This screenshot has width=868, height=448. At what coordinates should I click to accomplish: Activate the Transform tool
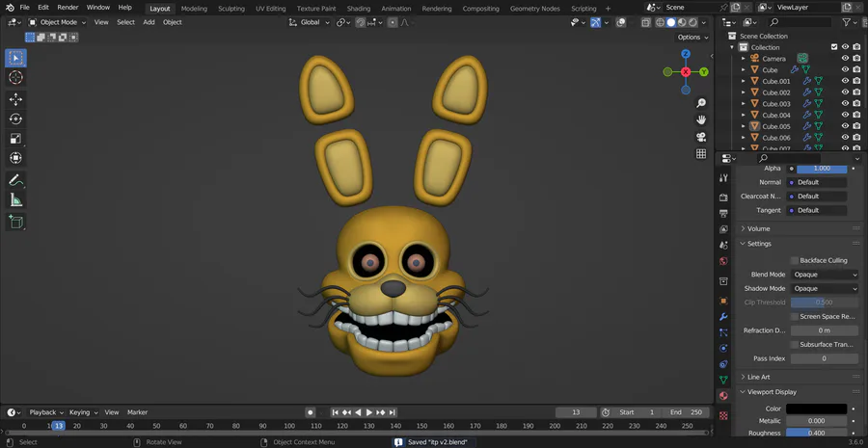pos(16,158)
